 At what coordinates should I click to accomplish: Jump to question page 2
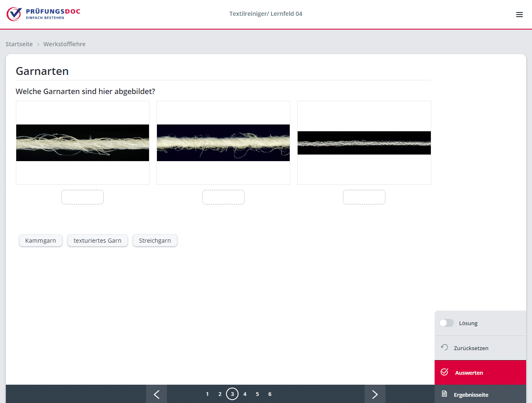click(x=220, y=394)
